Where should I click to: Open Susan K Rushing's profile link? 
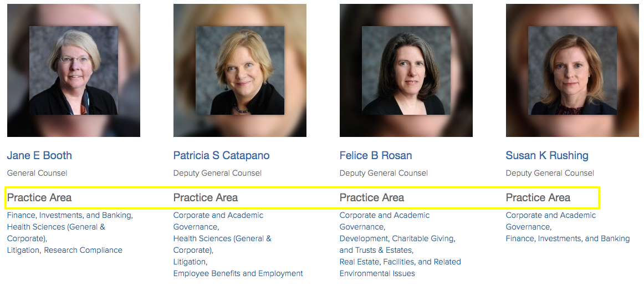(546, 155)
